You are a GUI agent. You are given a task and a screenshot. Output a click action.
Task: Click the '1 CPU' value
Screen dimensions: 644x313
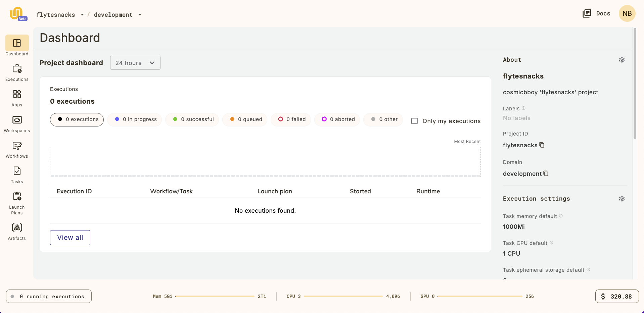511,254
